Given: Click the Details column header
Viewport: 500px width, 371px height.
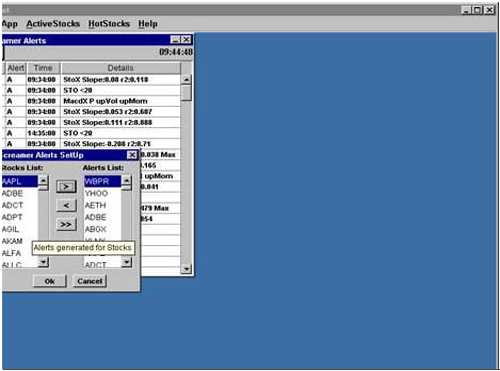Looking at the screenshot, I should 121,68.
